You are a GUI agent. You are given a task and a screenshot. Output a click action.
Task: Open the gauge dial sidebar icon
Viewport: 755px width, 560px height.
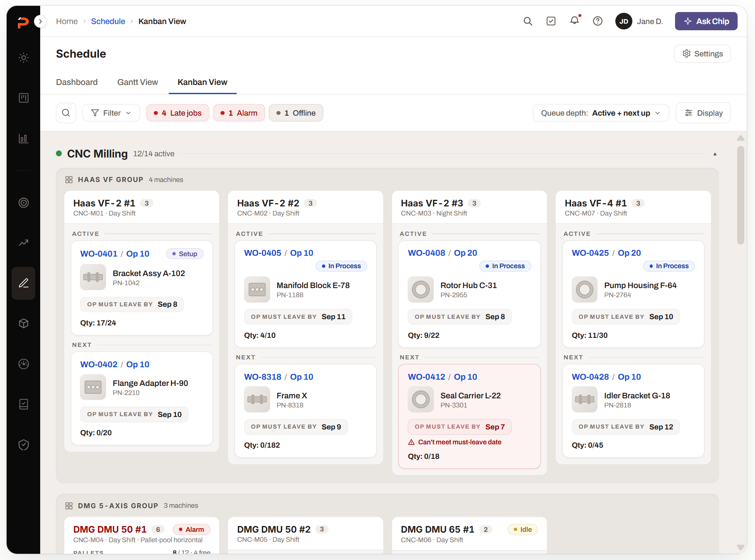click(24, 364)
